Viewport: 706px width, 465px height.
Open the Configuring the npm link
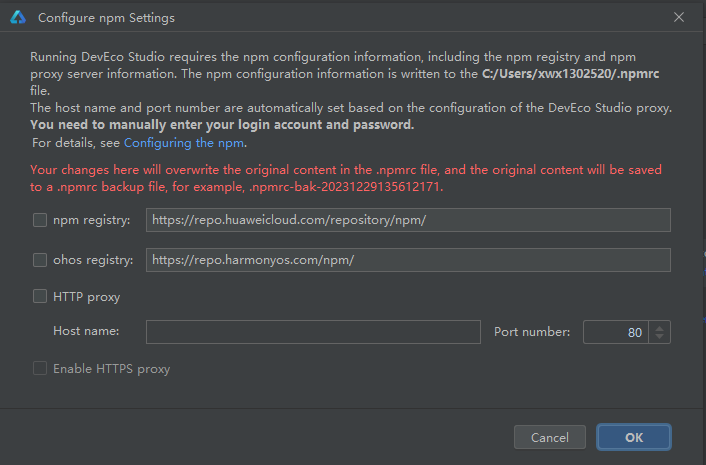click(x=184, y=143)
